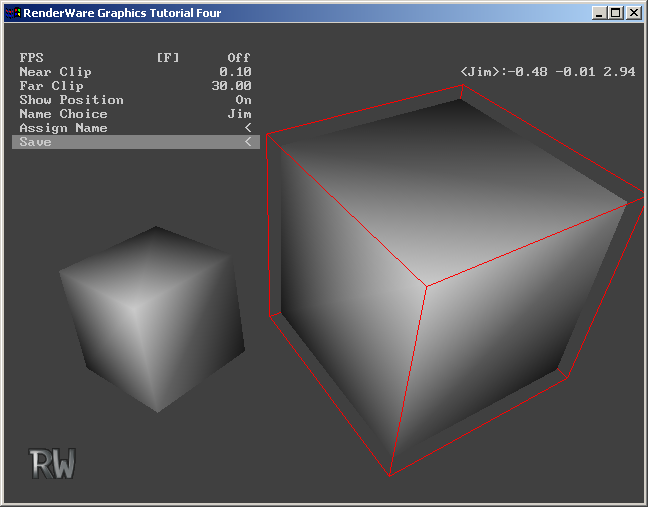Close the RenderWare Tutorial window

click(x=634, y=13)
